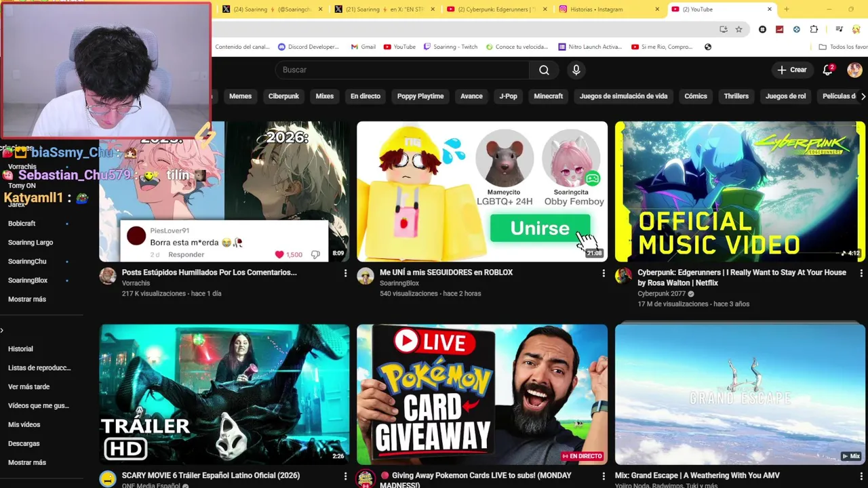Open the globe bookmark in bookmarks bar
Viewport: 868px width, 488px height.
coord(708,47)
